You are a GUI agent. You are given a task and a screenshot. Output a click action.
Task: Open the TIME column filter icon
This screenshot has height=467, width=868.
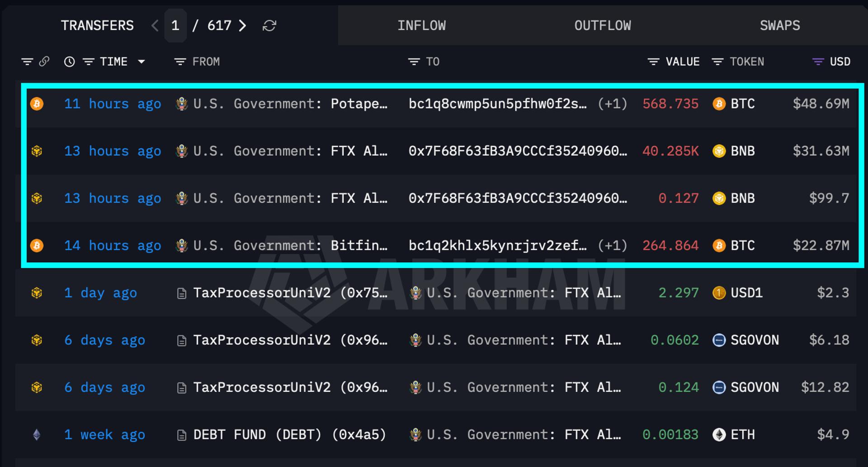pos(89,62)
